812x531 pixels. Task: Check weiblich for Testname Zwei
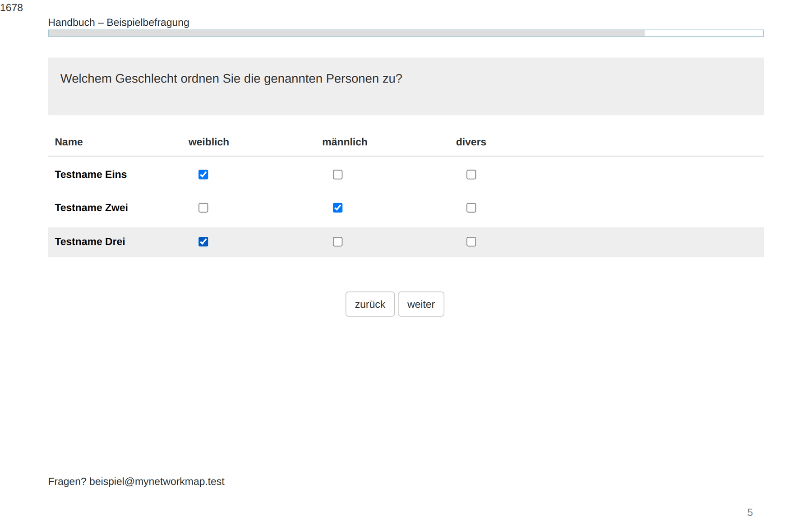203,208
